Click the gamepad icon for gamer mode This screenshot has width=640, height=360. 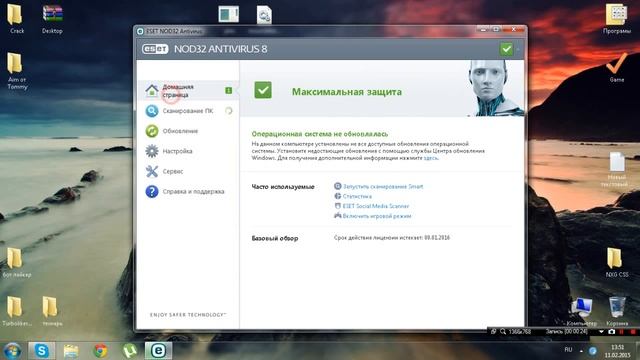(x=338, y=216)
